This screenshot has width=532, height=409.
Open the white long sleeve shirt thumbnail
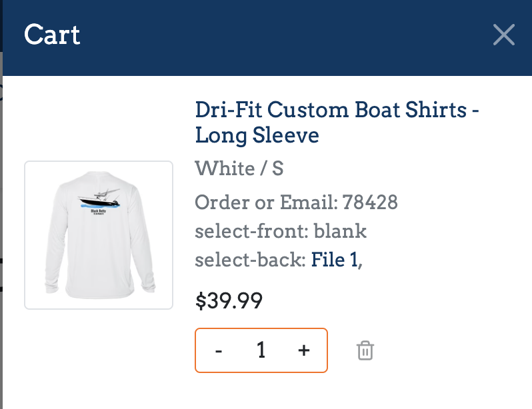click(99, 235)
